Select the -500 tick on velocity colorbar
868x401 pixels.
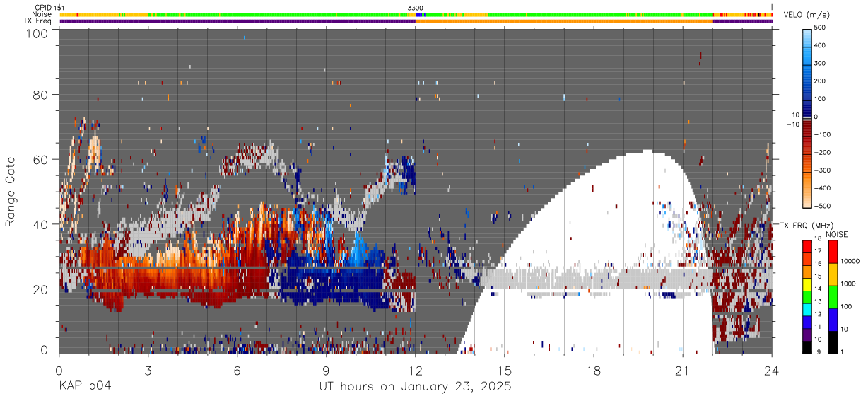[823, 207]
